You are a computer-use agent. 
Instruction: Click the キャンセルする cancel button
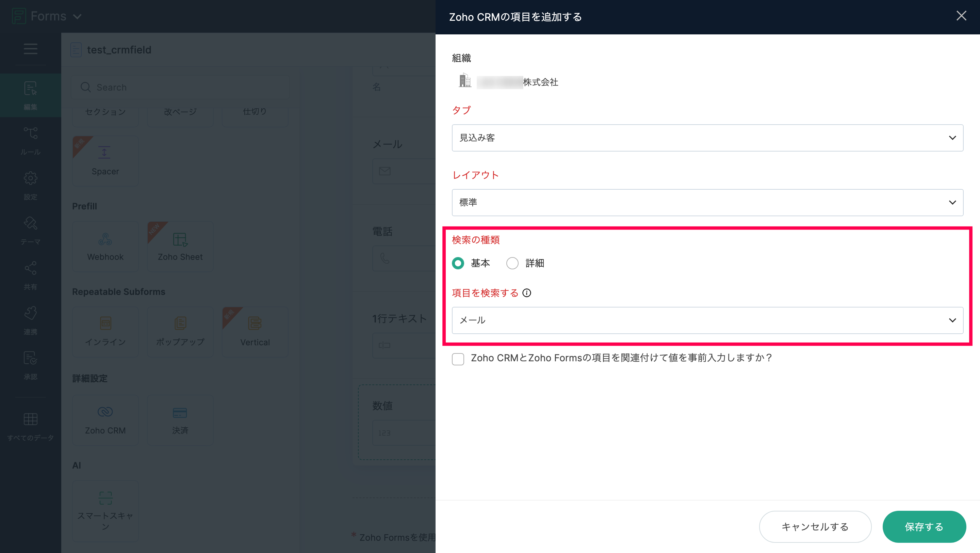click(x=815, y=526)
